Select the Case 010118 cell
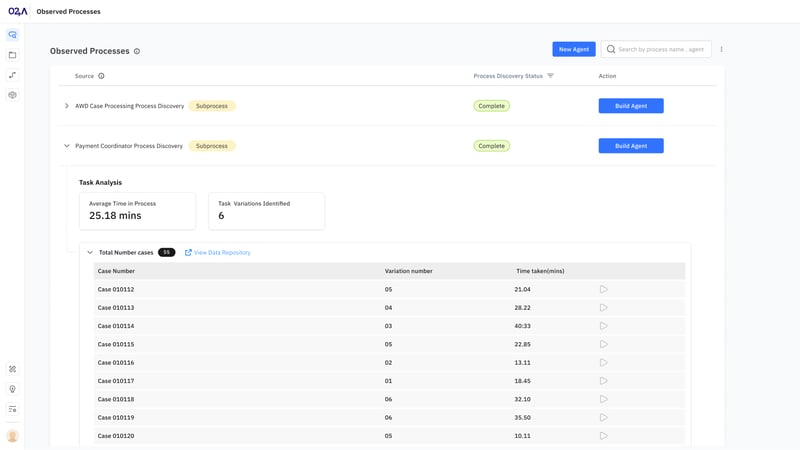This screenshot has height=450, width=800. pyautogui.click(x=116, y=399)
